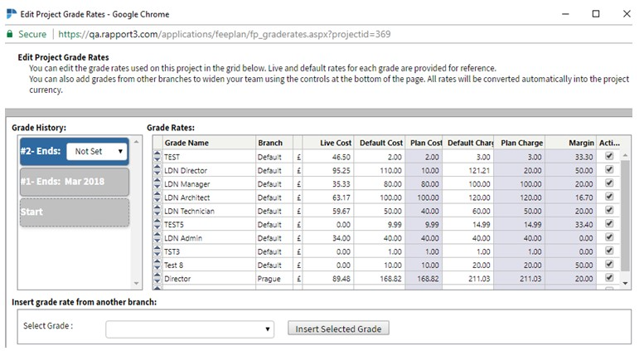Edit Plan Cost 40.00 for LDN Technician
The width and height of the screenshot is (644, 351).
click(424, 211)
